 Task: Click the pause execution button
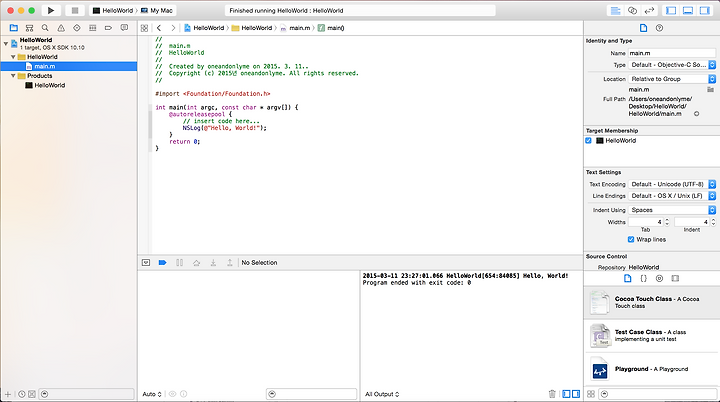click(x=180, y=263)
